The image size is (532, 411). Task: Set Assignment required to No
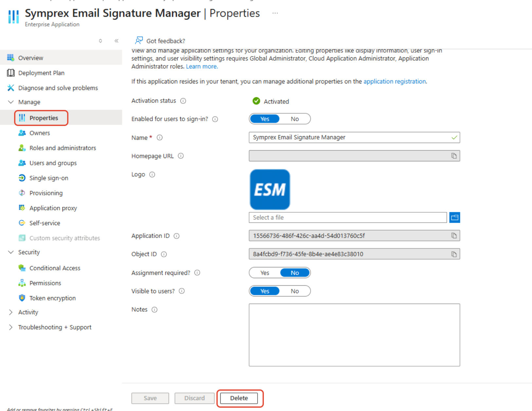click(295, 273)
